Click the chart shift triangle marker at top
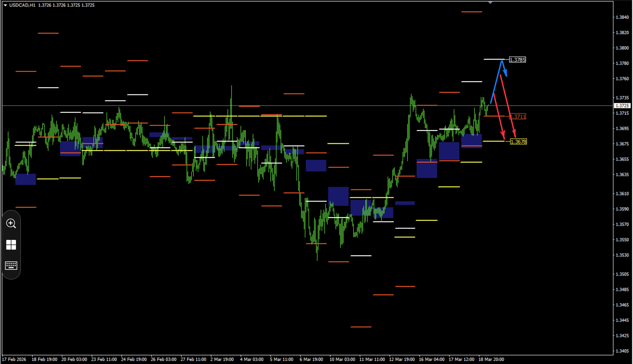Screen dimensions: 633x364 click(490, 3)
